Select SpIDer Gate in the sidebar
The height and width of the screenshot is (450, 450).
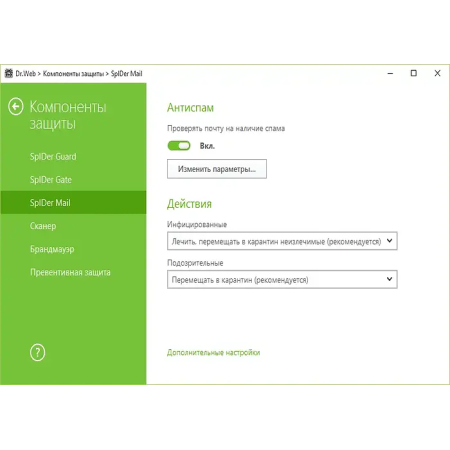point(51,180)
